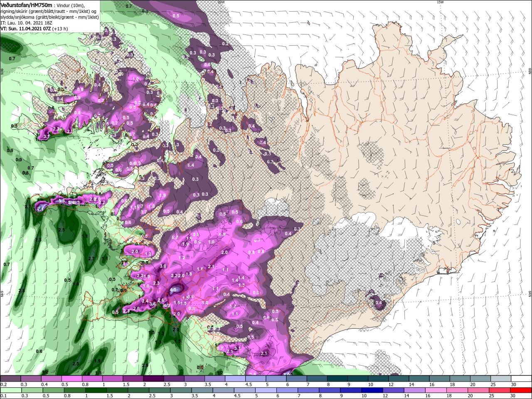Pick the dark teal 8 swatch in snow legend
This screenshot has width=532, height=399.
(337, 379)
